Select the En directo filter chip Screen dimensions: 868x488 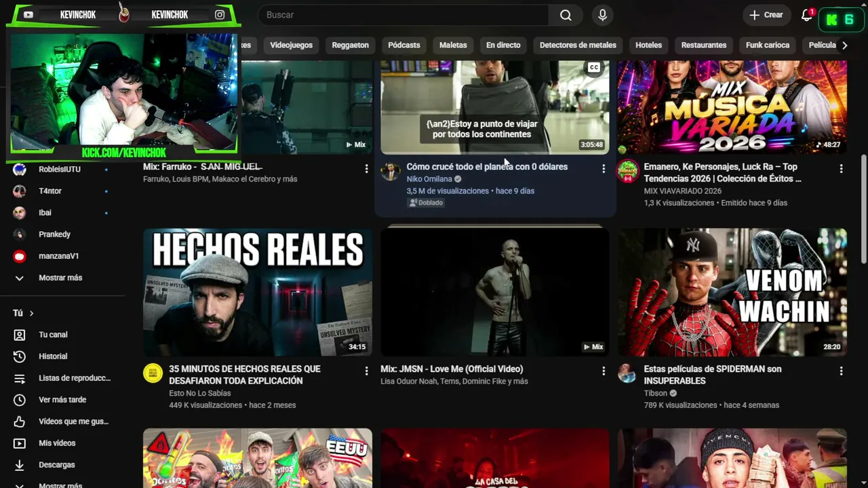[x=503, y=45]
